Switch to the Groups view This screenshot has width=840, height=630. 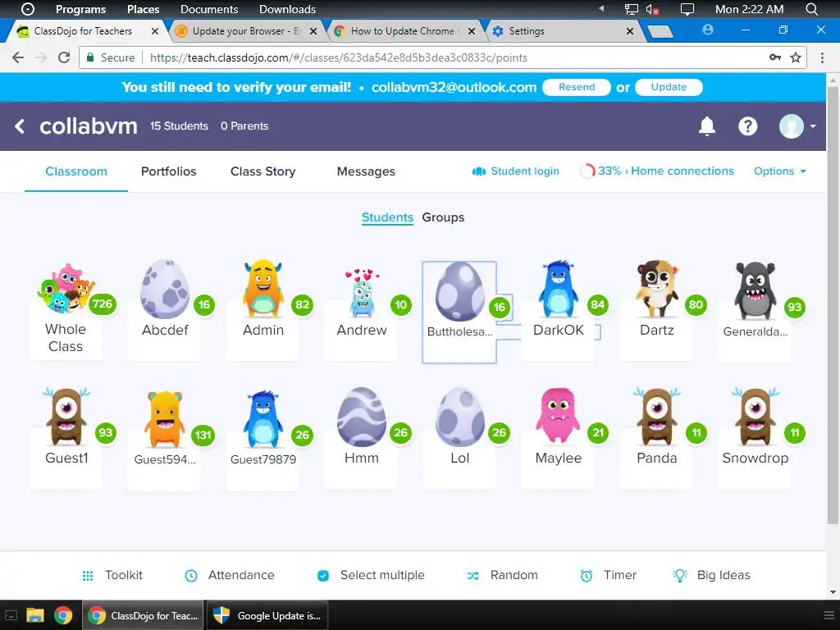pyautogui.click(x=443, y=217)
